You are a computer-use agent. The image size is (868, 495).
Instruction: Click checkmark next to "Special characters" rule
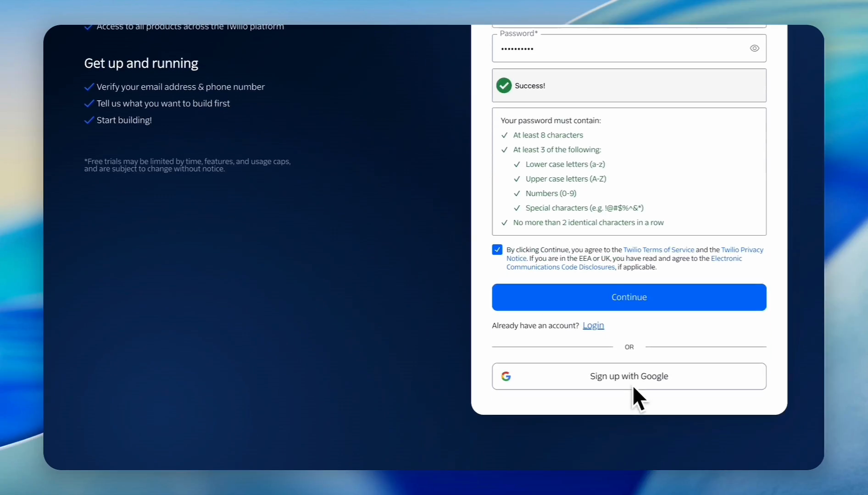click(517, 208)
